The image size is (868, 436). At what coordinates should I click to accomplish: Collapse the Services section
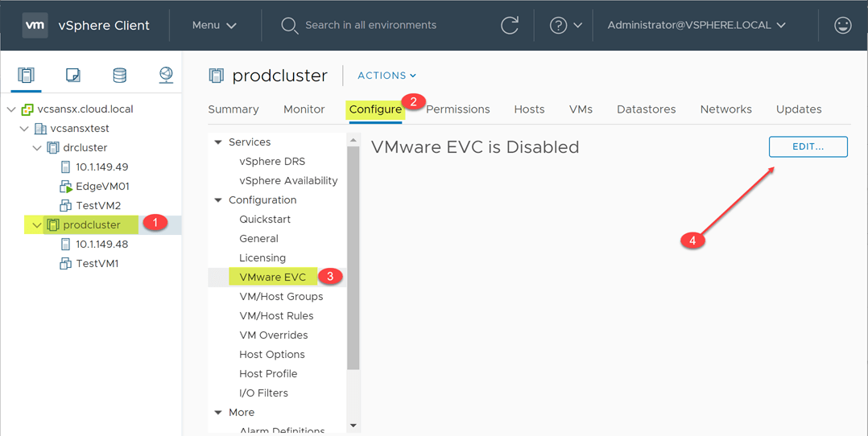pyautogui.click(x=217, y=142)
